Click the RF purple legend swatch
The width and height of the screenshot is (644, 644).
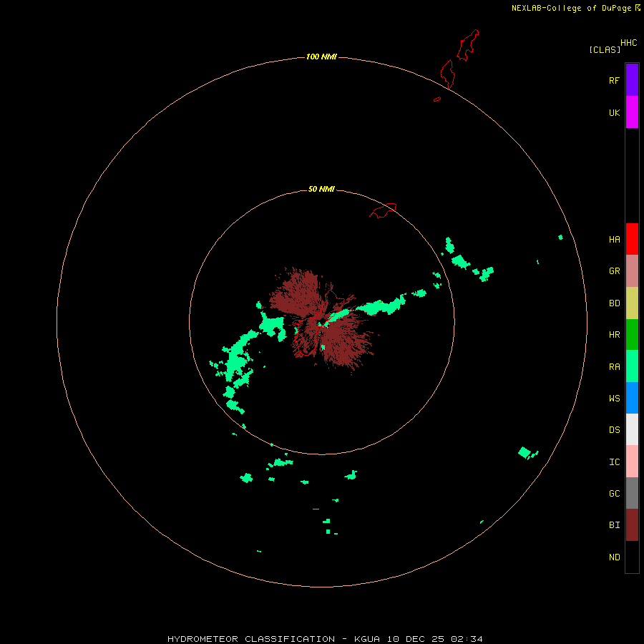pos(632,80)
